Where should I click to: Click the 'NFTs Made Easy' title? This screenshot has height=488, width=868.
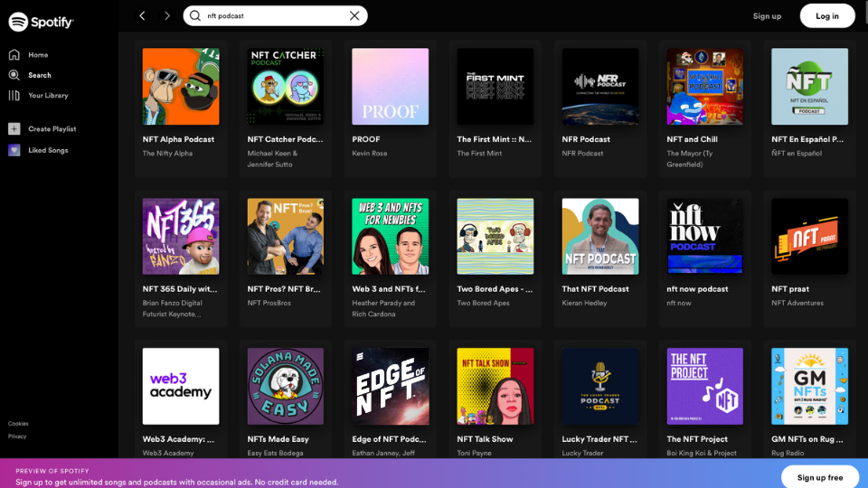278,439
